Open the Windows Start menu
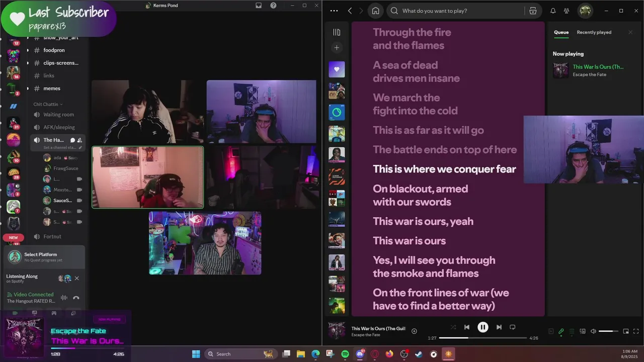Screen dimensions: 644x362 coord(196,354)
